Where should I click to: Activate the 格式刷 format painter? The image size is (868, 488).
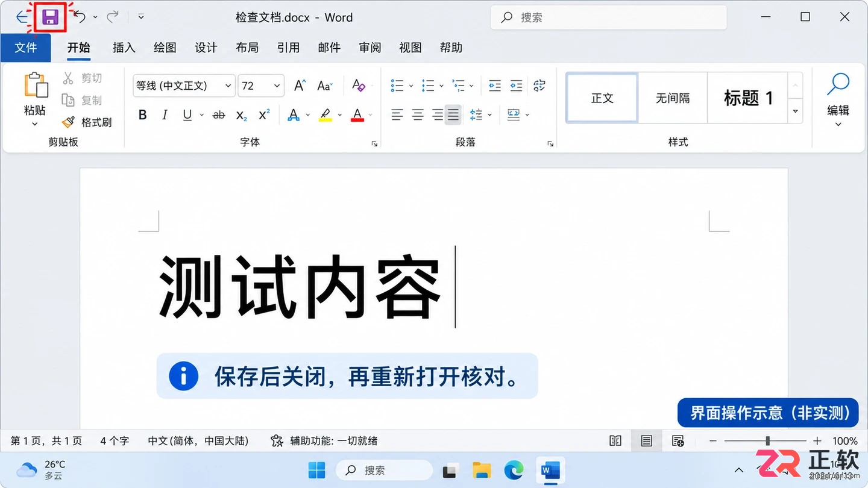coord(87,122)
